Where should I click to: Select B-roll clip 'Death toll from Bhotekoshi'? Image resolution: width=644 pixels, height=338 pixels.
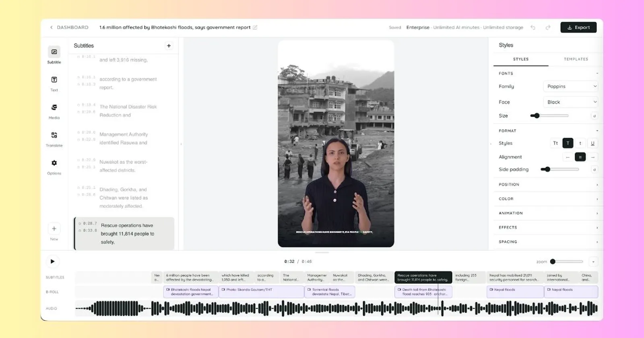pos(423,292)
